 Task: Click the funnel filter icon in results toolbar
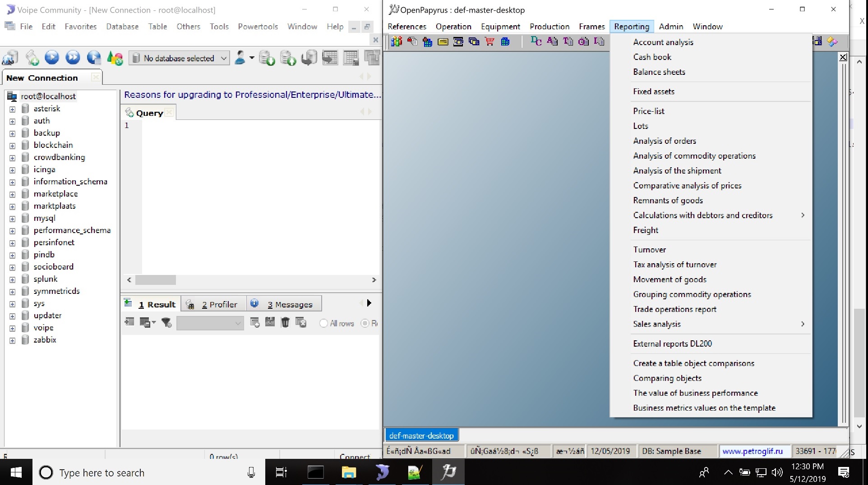166,322
